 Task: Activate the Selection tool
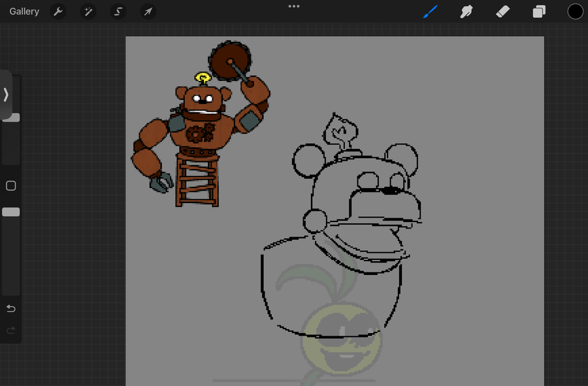118,12
